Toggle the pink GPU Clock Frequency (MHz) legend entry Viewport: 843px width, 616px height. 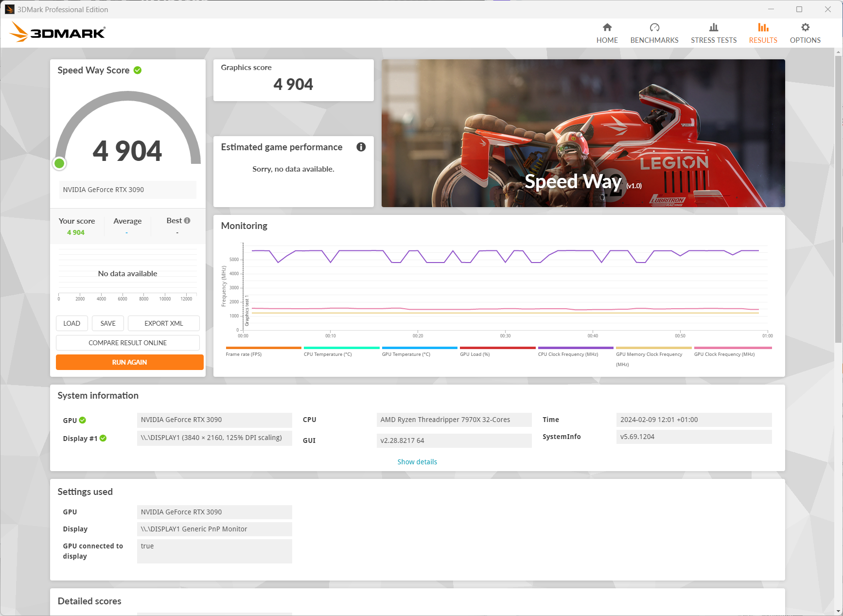(x=733, y=352)
